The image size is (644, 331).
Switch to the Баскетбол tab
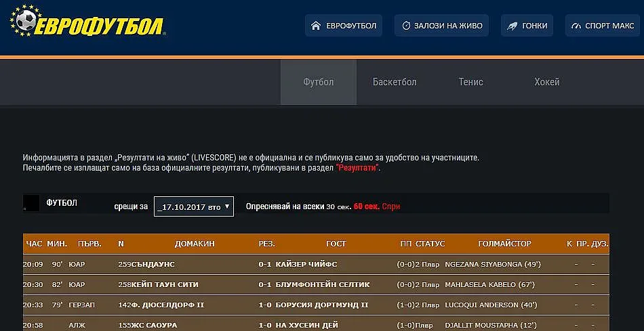(x=395, y=82)
